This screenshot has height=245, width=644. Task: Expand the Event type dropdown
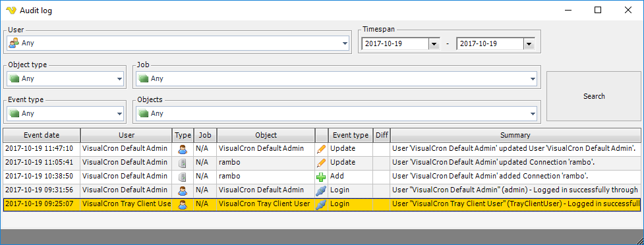click(x=119, y=114)
